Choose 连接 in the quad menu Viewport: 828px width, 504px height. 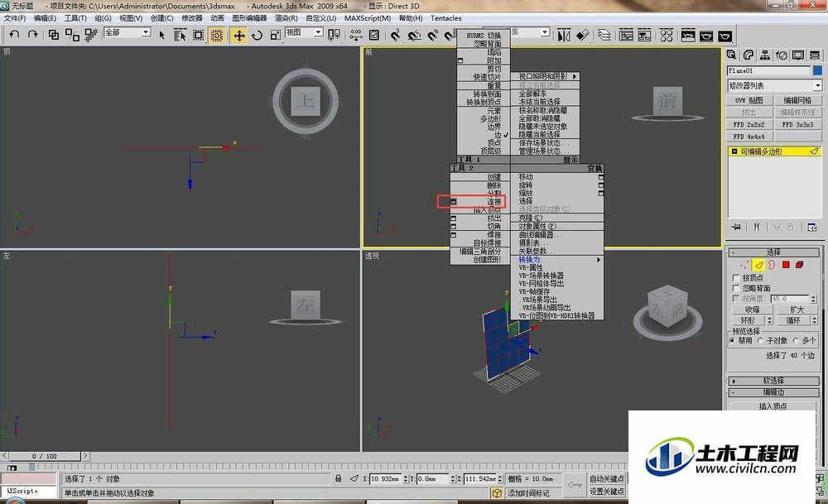click(493, 202)
